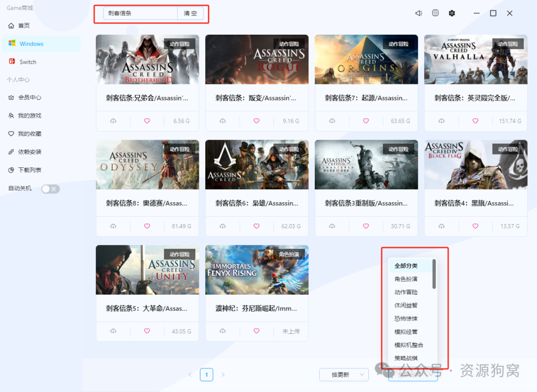Screen dimensions: 537x392
Task: Favorite Assassin's Creed Unity with heart icon
Action: 147,331
